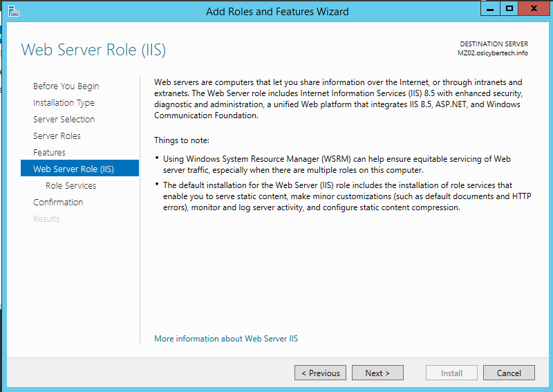Click the MZ02.osicybertech.info server name
The image size is (553, 392).
tap(493, 53)
